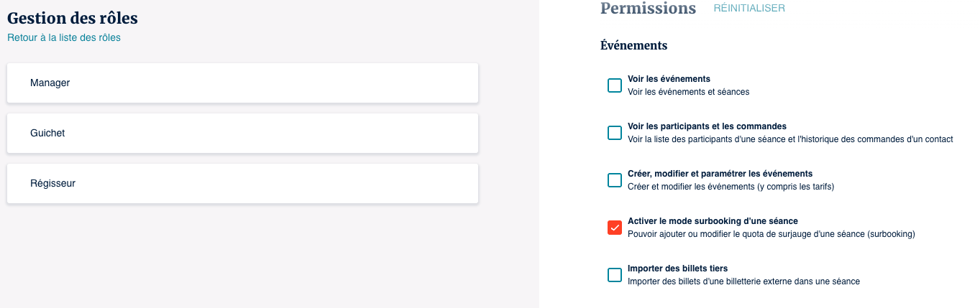The image size is (980, 308).
Task: Click the surjauge quota description text
Action: pos(771,234)
